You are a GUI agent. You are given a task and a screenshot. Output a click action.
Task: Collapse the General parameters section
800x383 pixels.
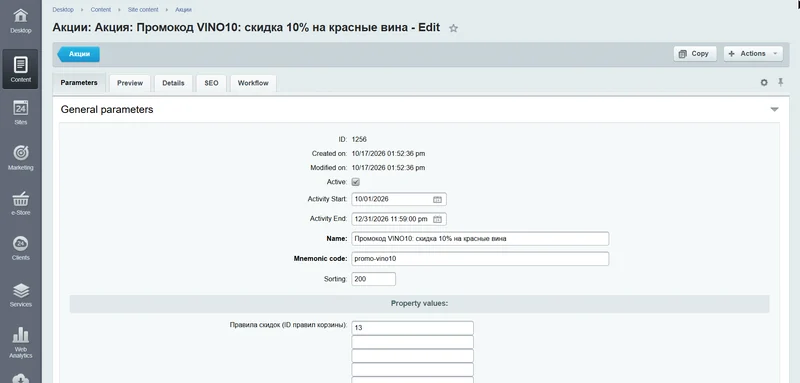click(774, 110)
